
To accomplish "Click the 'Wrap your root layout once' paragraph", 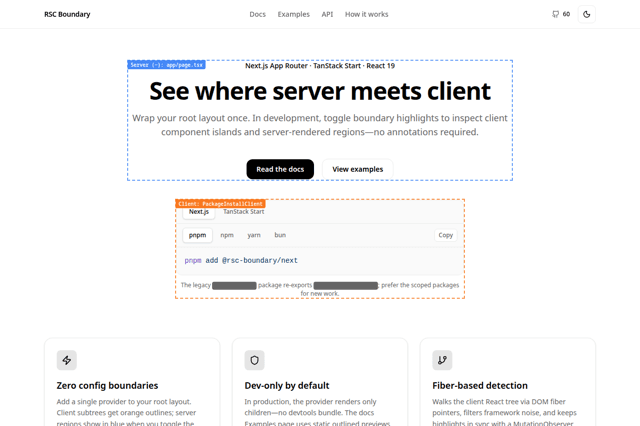I will pyautogui.click(x=320, y=125).
